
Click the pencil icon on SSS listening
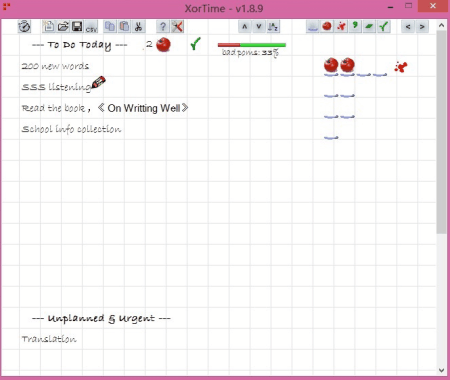[x=98, y=82]
